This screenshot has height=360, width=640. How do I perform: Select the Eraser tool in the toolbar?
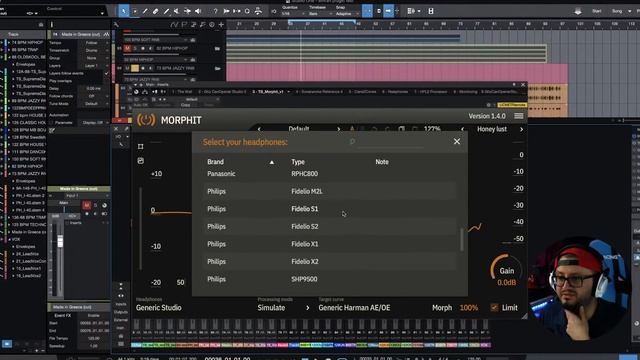click(156, 11)
